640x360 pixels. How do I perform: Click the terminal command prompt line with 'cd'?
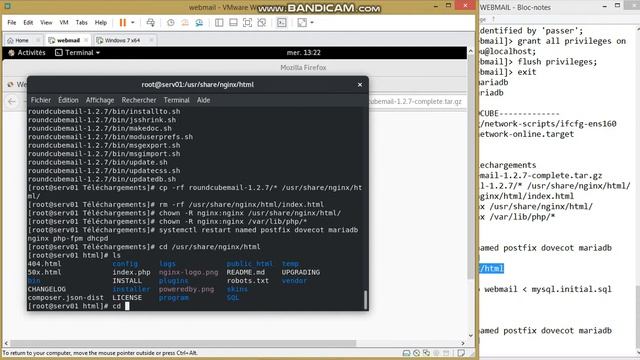coord(78,306)
